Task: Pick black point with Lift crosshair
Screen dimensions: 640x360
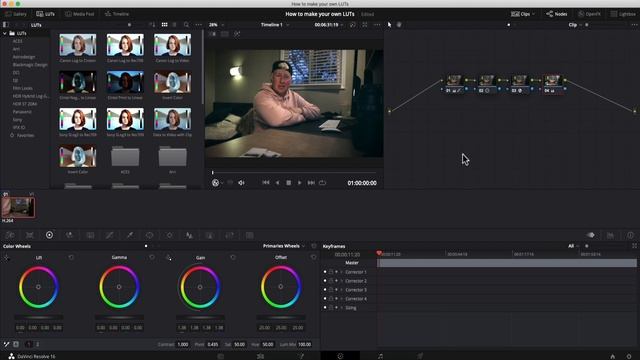Action: (x=6, y=257)
